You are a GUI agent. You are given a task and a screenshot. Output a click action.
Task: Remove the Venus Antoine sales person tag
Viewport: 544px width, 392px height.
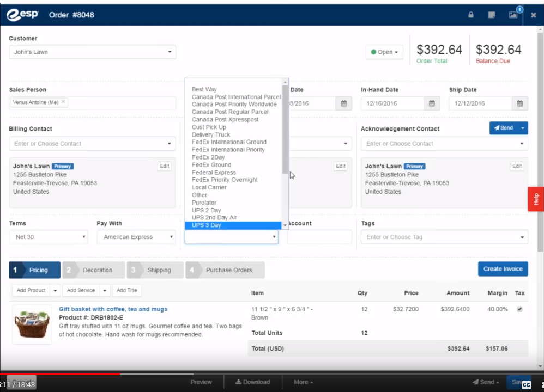click(63, 102)
